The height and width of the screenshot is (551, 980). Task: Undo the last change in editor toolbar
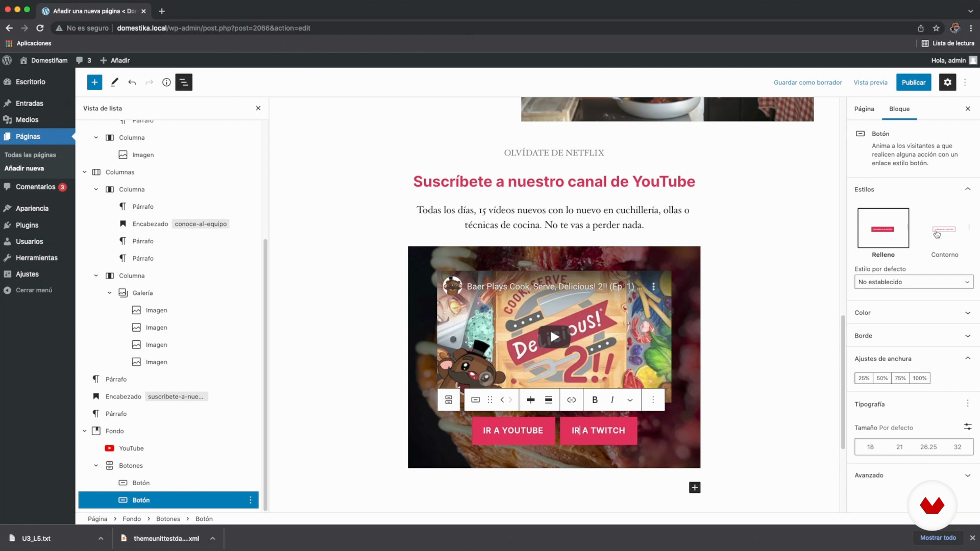(x=132, y=82)
